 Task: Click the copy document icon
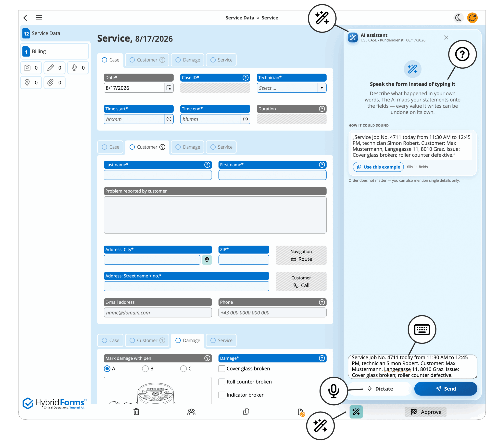pos(246,412)
